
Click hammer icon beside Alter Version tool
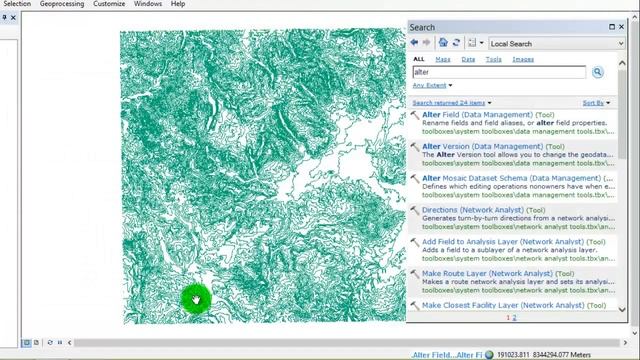(415, 147)
